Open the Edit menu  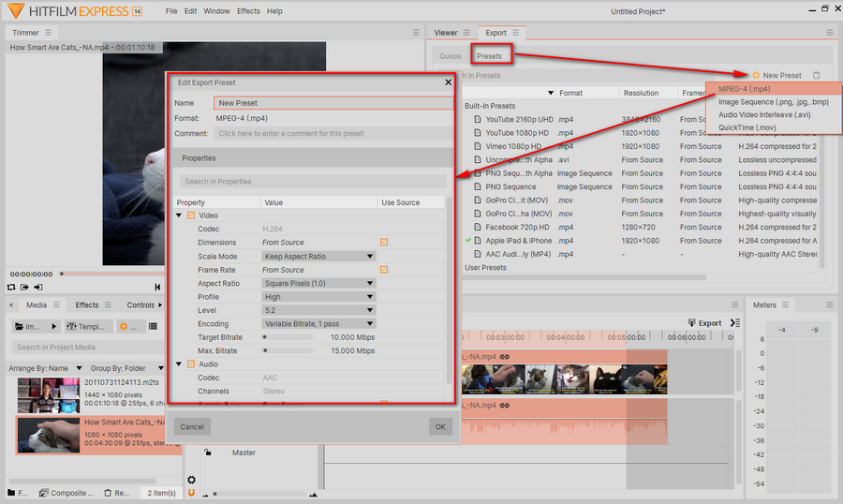click(190, 11)
